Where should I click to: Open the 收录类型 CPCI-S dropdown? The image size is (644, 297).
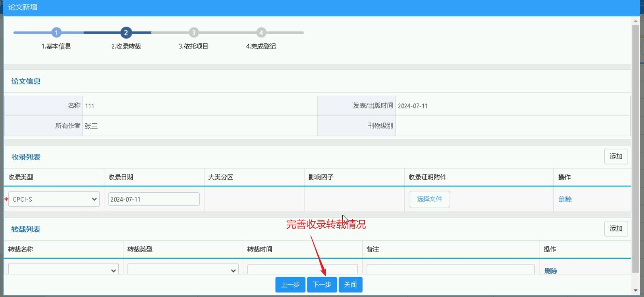(54, 199)
